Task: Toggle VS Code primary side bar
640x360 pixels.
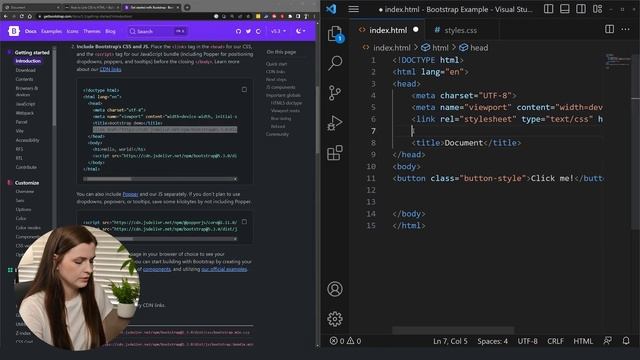Action: (549, 9)
